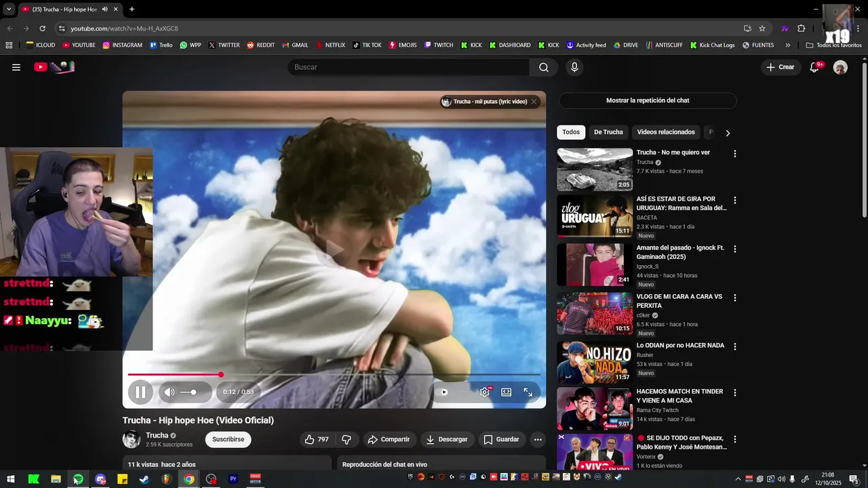Click the Descargar download button
Image resolution: width=868 pixels, height=488 pixels.
click(447, 439)
